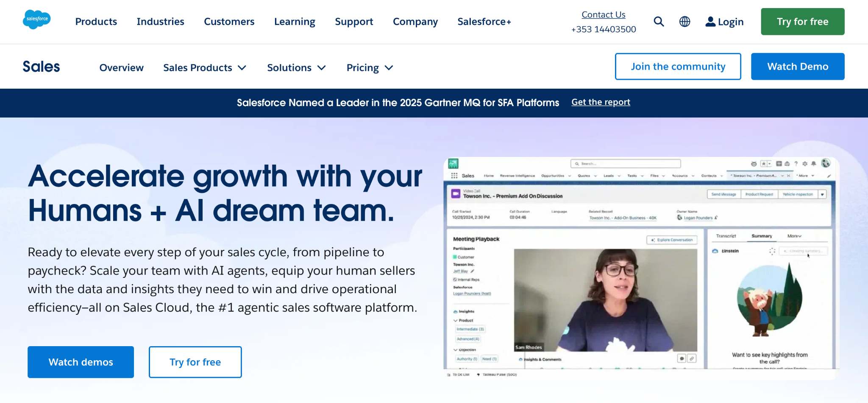Click the Salesforce cloud logo
Screen dimensions: 868x403
point(37,20)
